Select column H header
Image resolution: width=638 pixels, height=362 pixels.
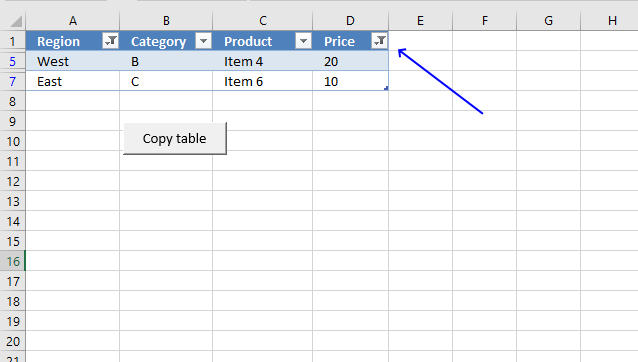coord(610,20)
